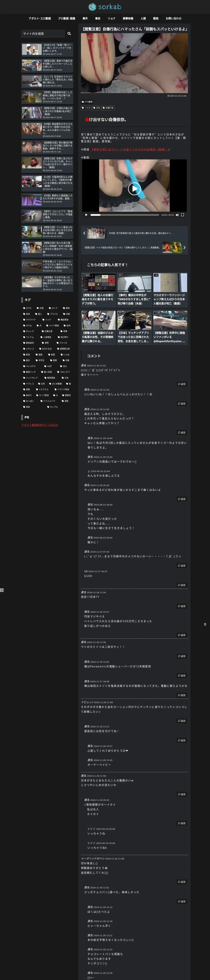
Task: Reply to comment 感染症には気を付けてね
Action: click(x=182, y=740)
